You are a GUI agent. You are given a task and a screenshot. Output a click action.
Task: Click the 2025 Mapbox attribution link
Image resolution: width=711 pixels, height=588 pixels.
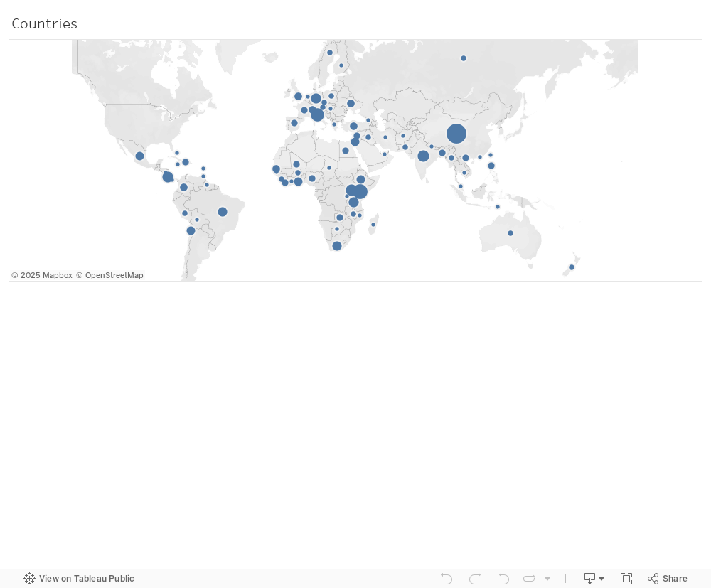(x=42, y=275)
